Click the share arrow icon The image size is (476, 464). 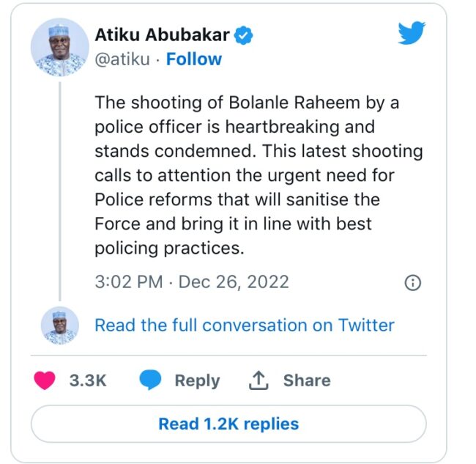[x=259, y=380]
